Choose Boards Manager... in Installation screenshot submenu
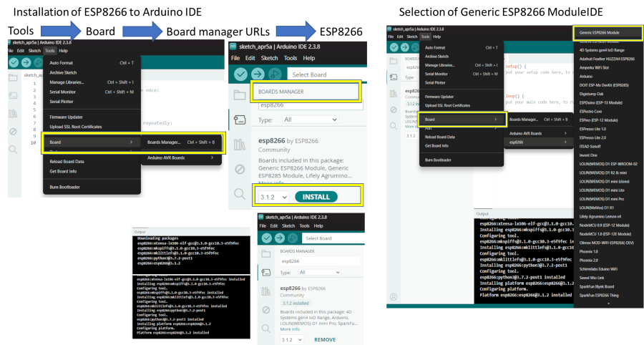644x345 pixels. (181, 142)
